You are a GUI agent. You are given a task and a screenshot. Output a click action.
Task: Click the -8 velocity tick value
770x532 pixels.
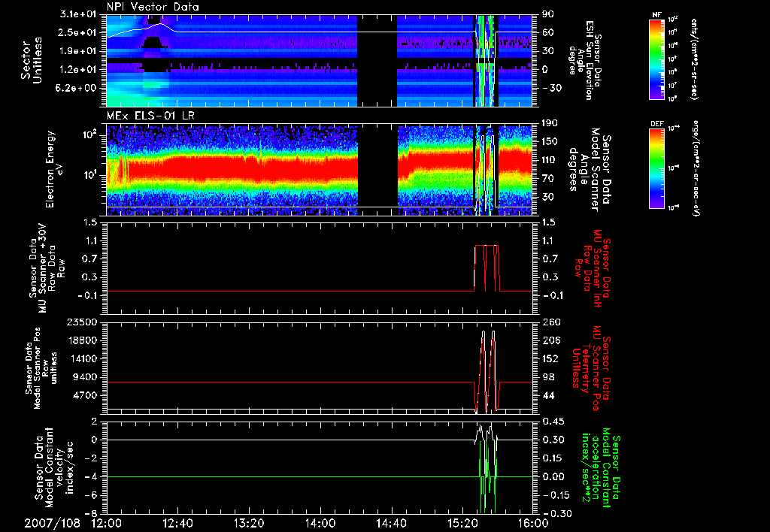point(92,513)
